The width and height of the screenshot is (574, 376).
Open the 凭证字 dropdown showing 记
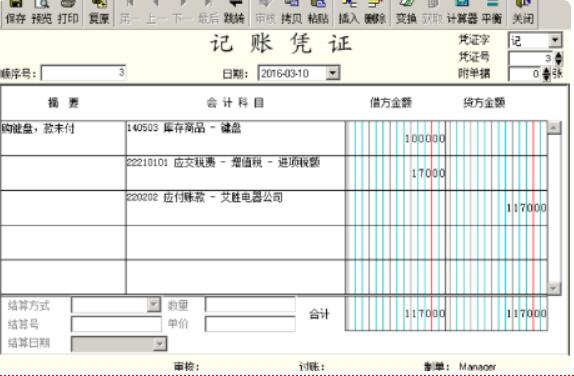pyautogui.click(x=555, y=40)
